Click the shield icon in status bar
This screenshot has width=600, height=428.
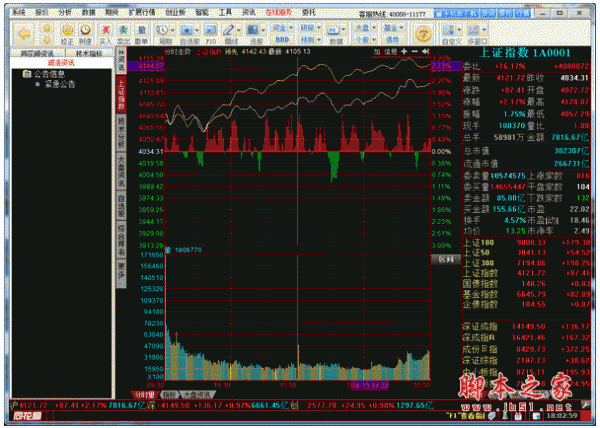click(x=493, y=415)
